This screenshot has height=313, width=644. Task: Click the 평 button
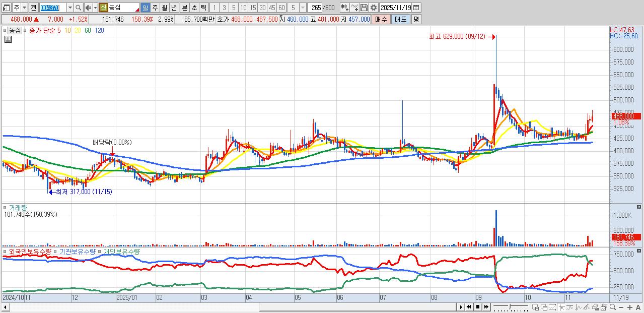(416, 19)
